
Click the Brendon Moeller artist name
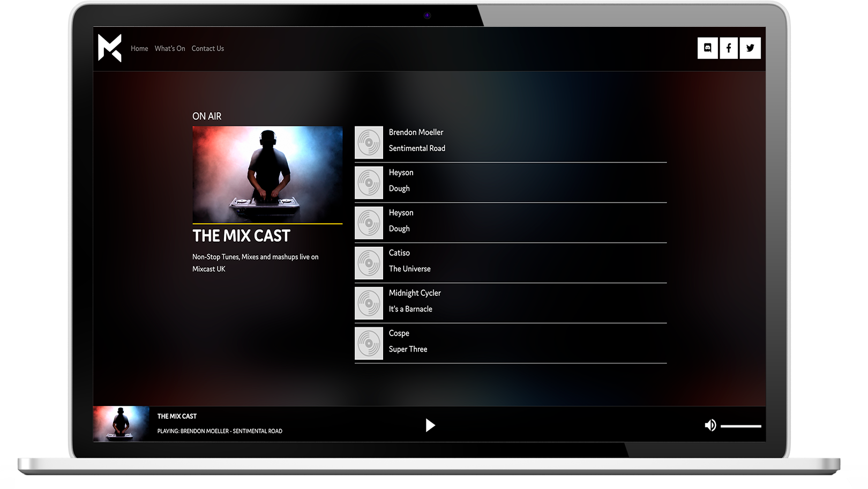pos(416,132)
